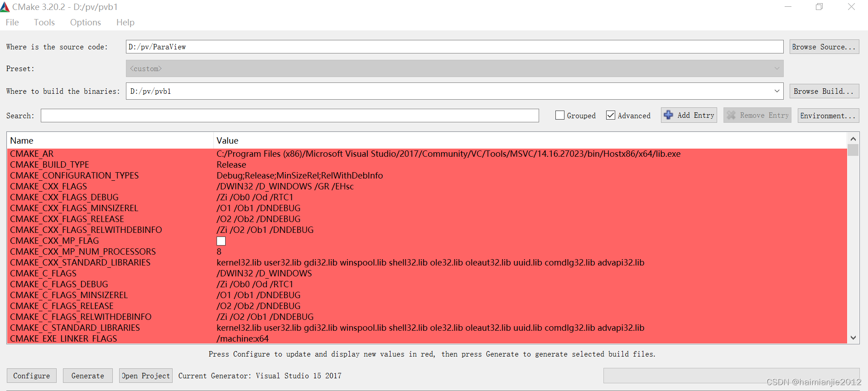This screenshot has height=391, width=868.
Task: Click the Value column header
Action: [530, 140]
